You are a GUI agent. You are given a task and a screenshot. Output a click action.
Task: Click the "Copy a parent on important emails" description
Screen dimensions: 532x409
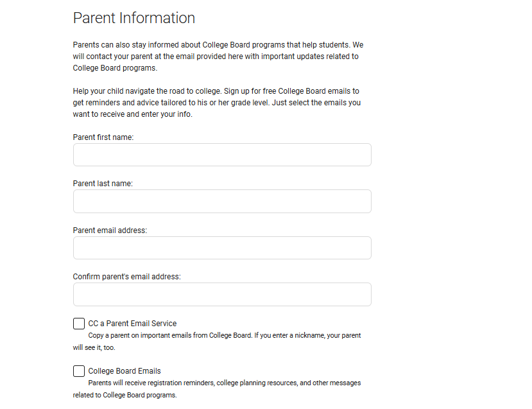coord(225,336)
